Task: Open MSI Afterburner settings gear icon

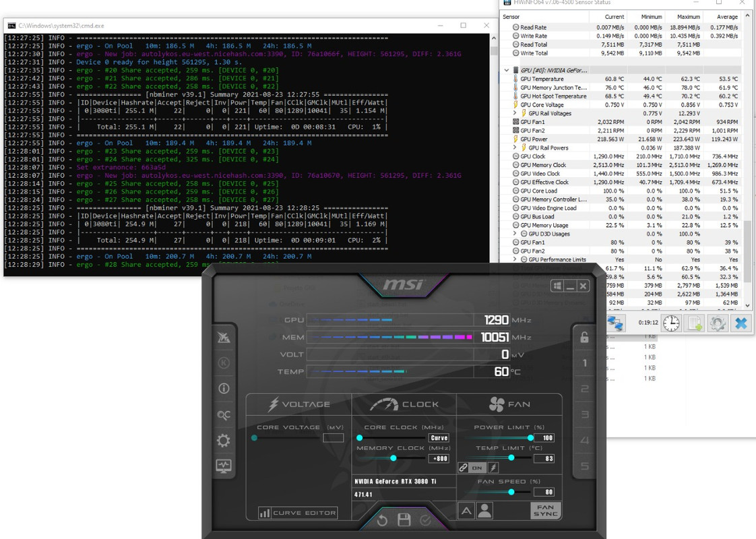Action: pos(223,441)
